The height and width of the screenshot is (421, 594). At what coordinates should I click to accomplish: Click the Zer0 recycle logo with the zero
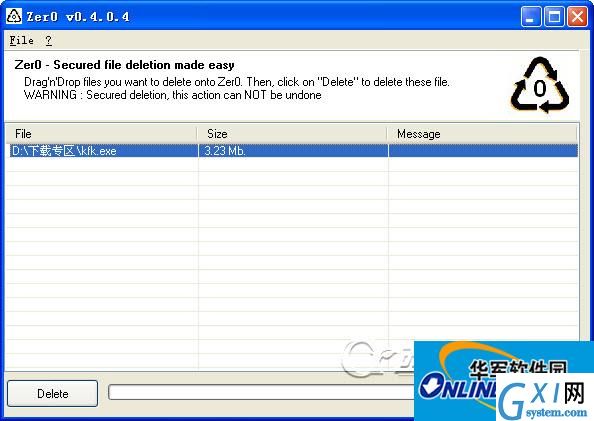tap(539, 85)
